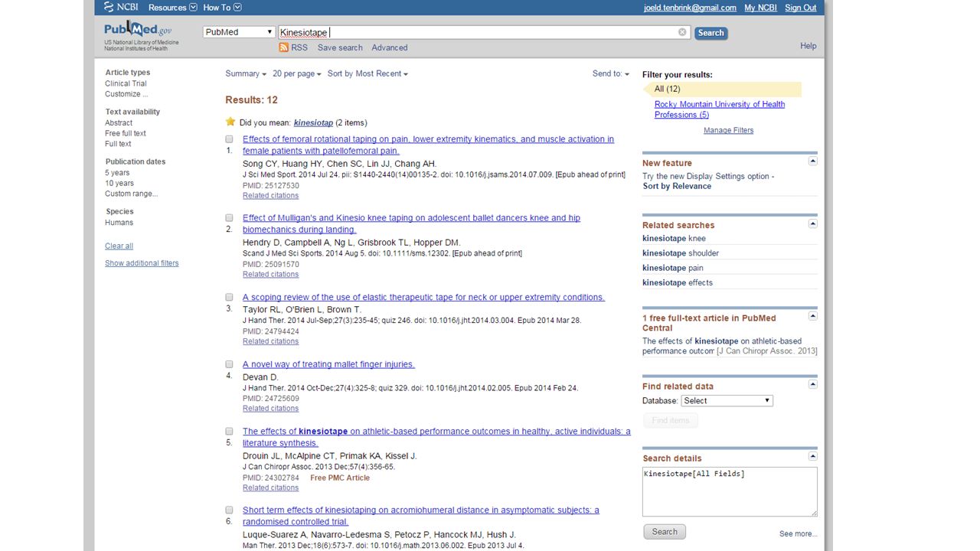Open the Sort by Most Recent dropdown

click(x=368, y=73)
